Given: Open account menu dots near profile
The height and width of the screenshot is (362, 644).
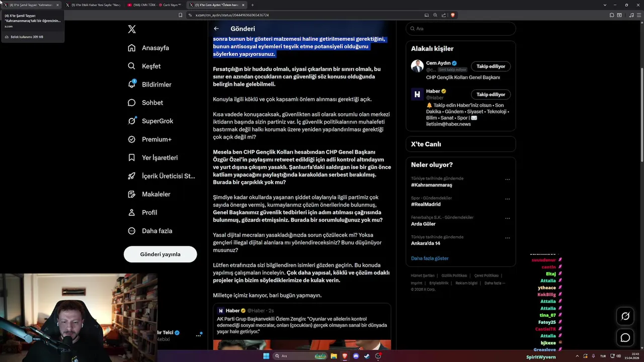Looking at the screenshot, I should coord(198,335).
